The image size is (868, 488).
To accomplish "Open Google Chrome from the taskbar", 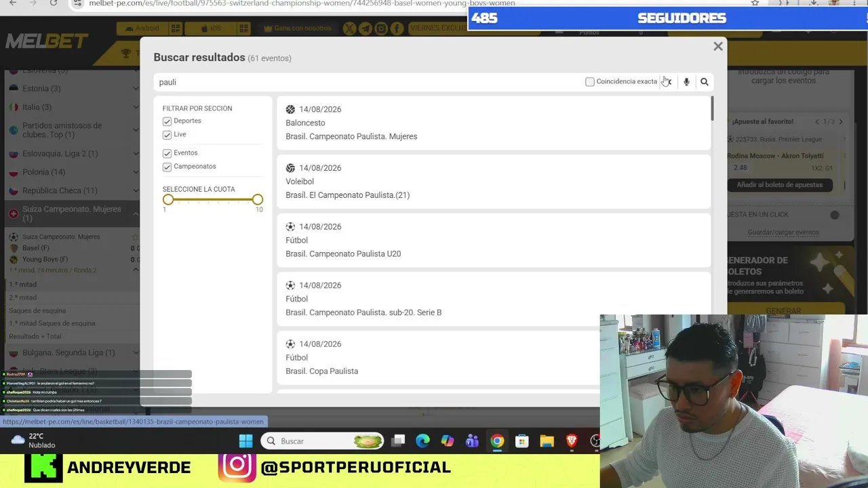I will coord(497,441).
